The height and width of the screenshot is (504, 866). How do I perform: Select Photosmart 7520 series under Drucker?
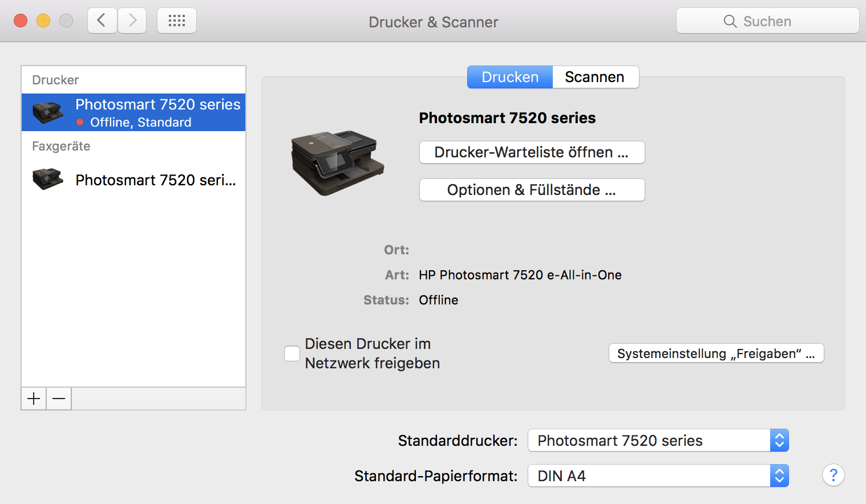tap(133, 112)
